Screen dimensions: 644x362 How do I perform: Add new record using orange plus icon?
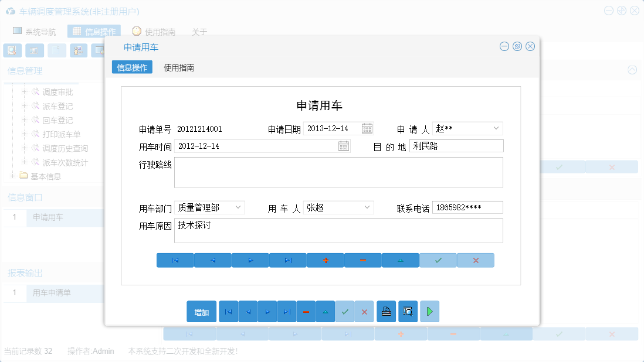pos(325,259)
